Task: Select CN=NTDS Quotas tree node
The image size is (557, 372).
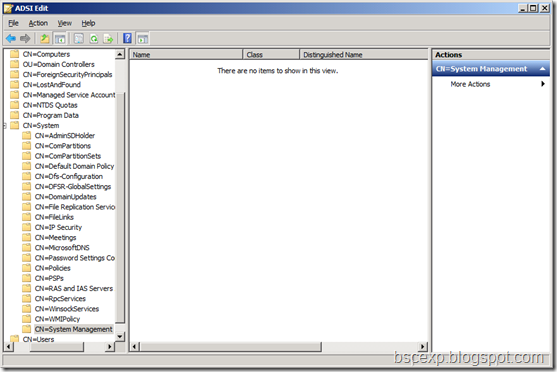Action: (x=50, y=105)
